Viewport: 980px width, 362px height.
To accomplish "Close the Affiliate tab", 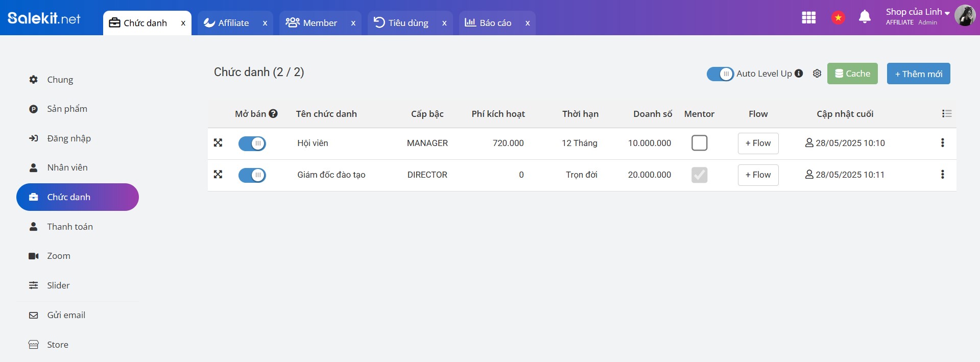I will point(265,23).
